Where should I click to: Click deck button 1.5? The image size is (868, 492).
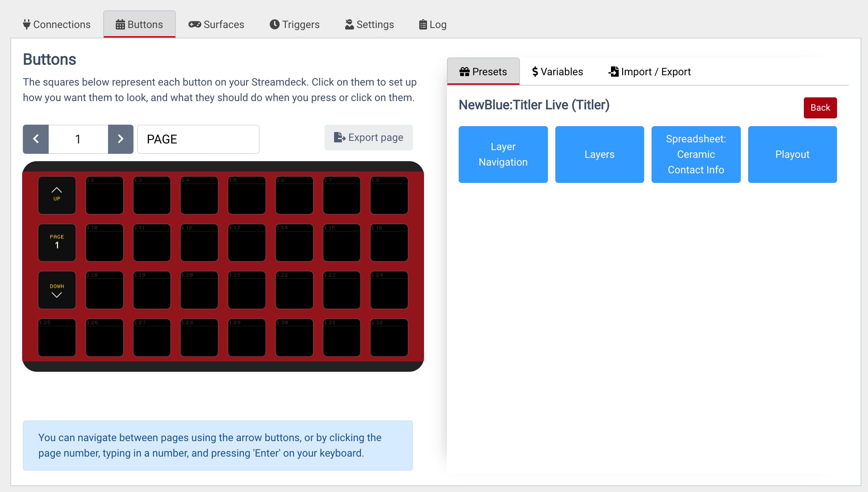(247, 195)
